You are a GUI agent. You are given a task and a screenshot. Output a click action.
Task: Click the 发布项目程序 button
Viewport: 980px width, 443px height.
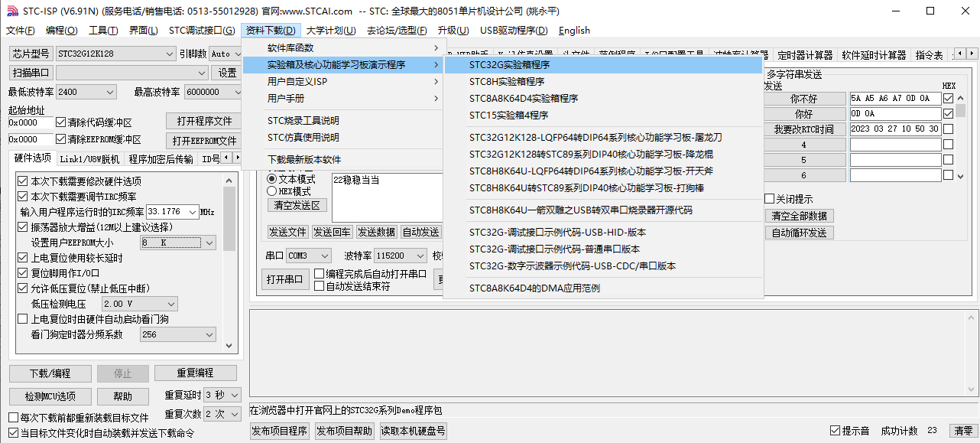280,432
